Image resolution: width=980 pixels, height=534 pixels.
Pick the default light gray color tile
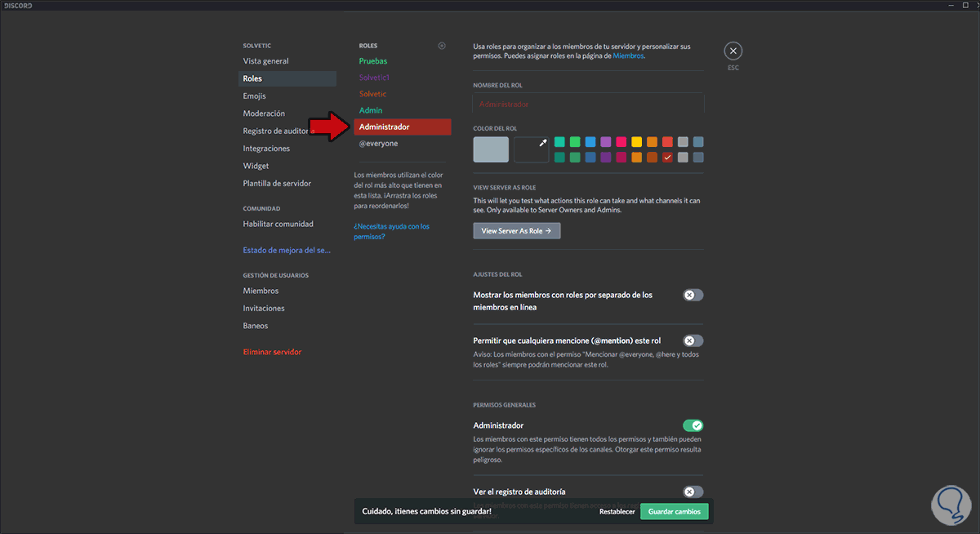pyautogui.click(x=491, y=149)
